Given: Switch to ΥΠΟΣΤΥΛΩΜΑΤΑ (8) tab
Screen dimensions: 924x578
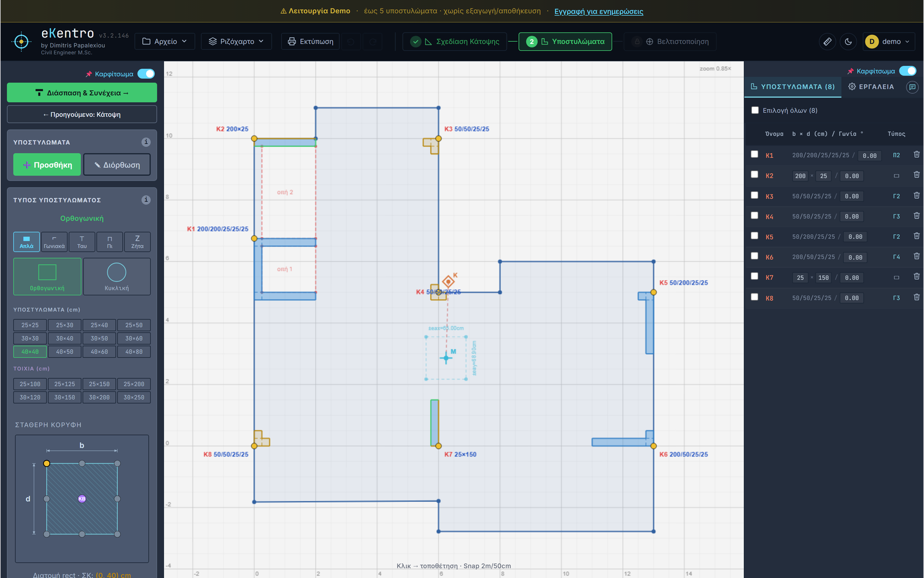Looking at the screenshot, I should (x=792, y=87).
